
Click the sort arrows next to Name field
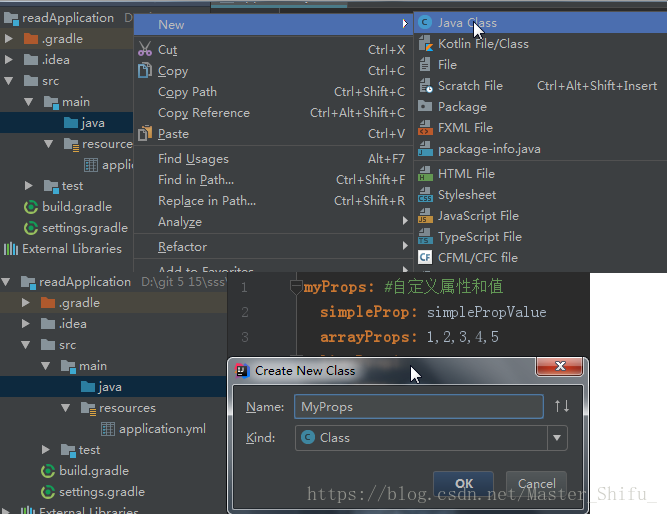[561, 406]
